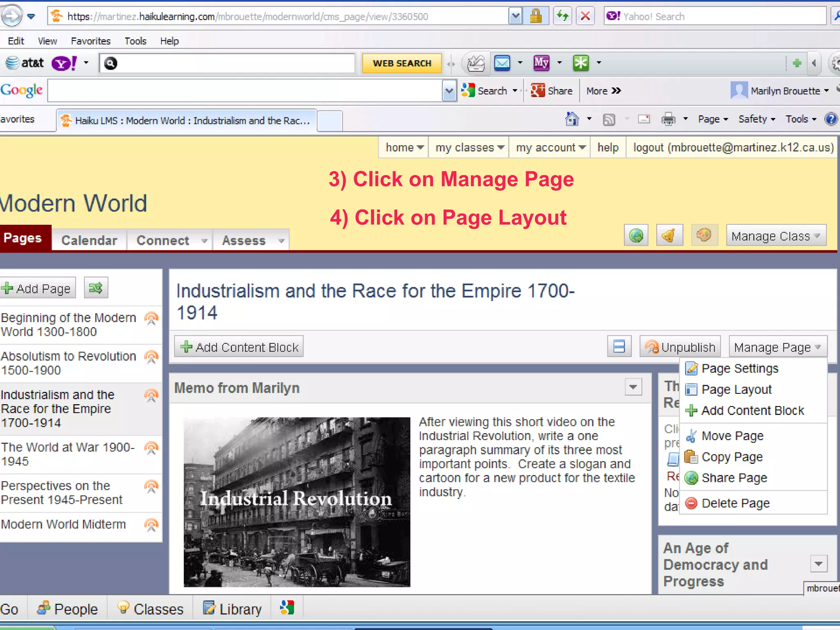This screenshot has height=630, width=840.
Task: Click the browser Home house icon
Action: point(572,119)
